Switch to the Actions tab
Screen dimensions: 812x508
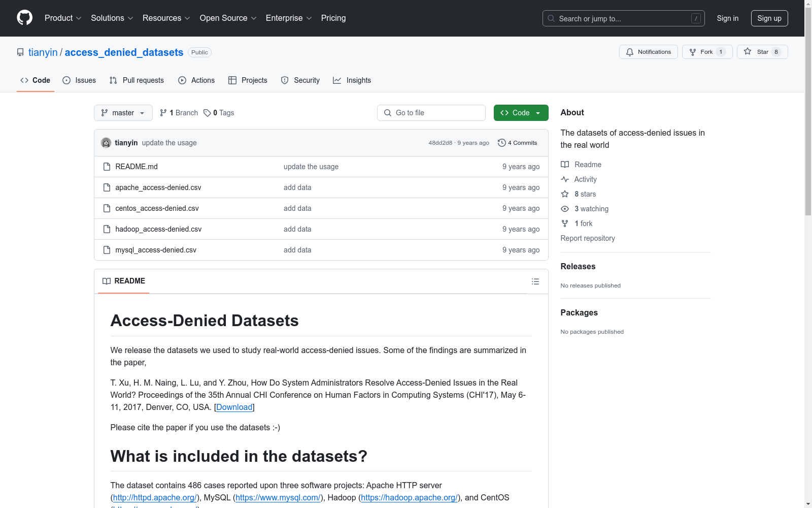pos(196,80)
